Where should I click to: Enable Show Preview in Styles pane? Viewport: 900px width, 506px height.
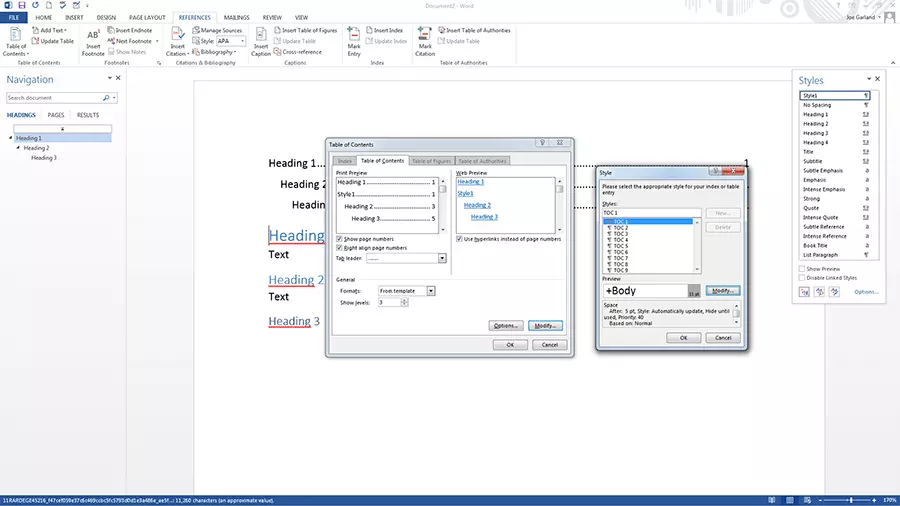pos(803,269)
